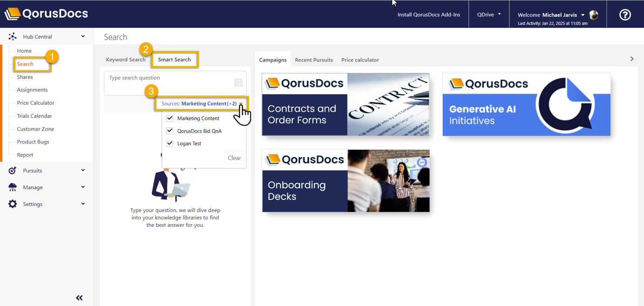Screen dimensions: 644x306
Task: Click the help question mark icon
Action: coord(625,15)
